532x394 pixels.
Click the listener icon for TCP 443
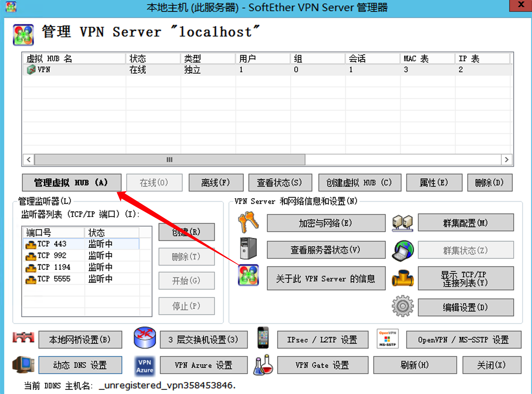[31, 244]
